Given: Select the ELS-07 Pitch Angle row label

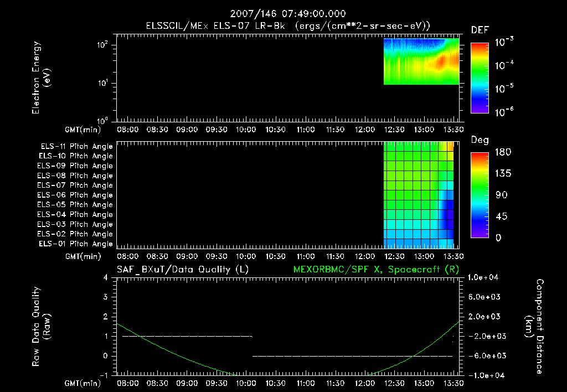Looking at the screenshot, I should [75, 185].
